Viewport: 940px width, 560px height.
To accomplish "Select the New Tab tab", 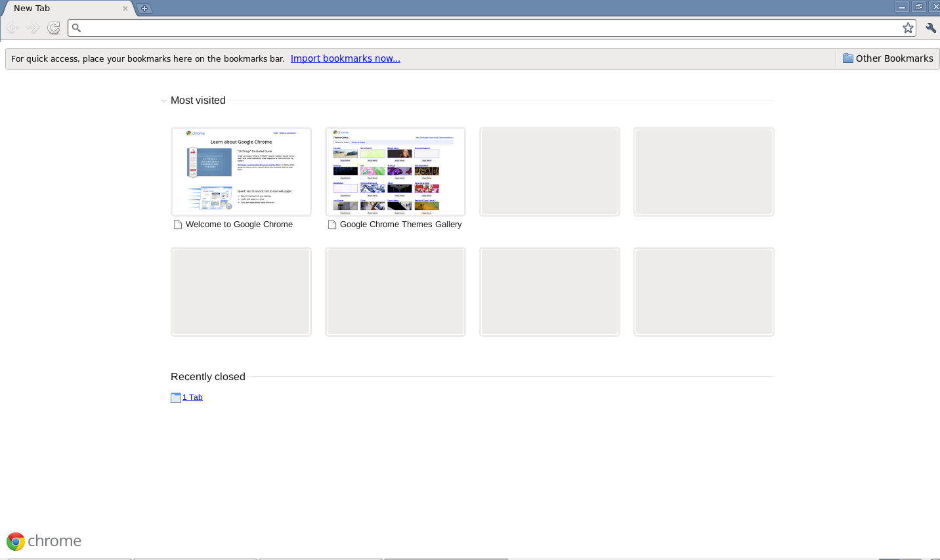I will click(59, 9).
